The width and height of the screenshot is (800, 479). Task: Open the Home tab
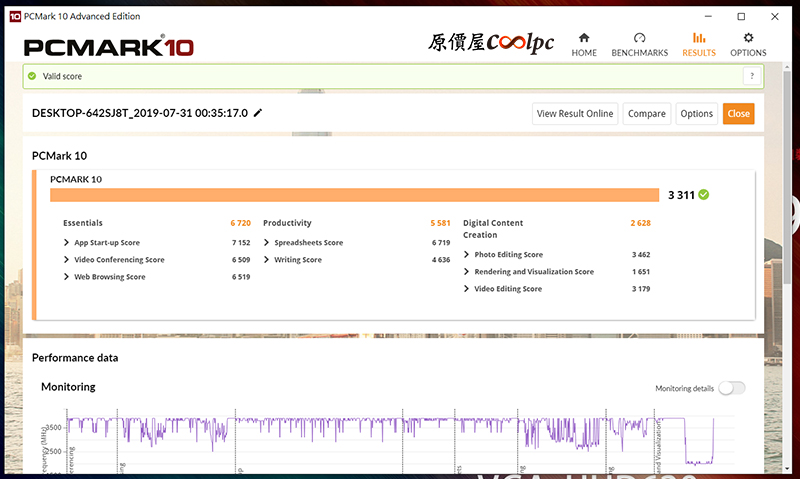(x=584, y=45)
